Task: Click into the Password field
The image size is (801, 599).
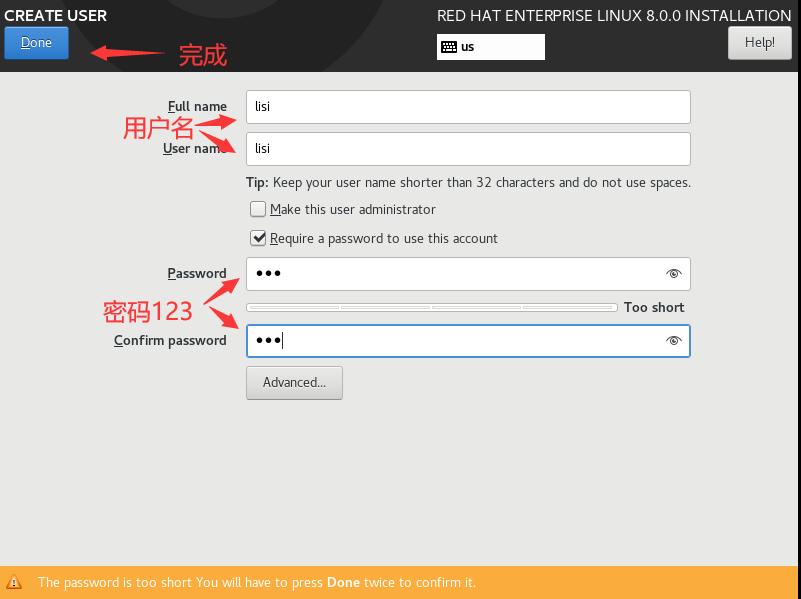Action: pyautogui.click(x=468, y=274)
